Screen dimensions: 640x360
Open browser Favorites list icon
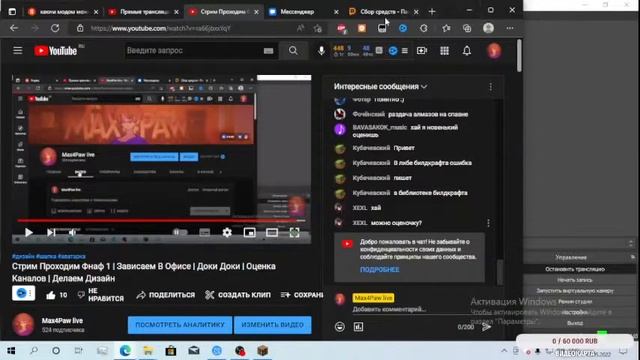click(x=446, y=28)
